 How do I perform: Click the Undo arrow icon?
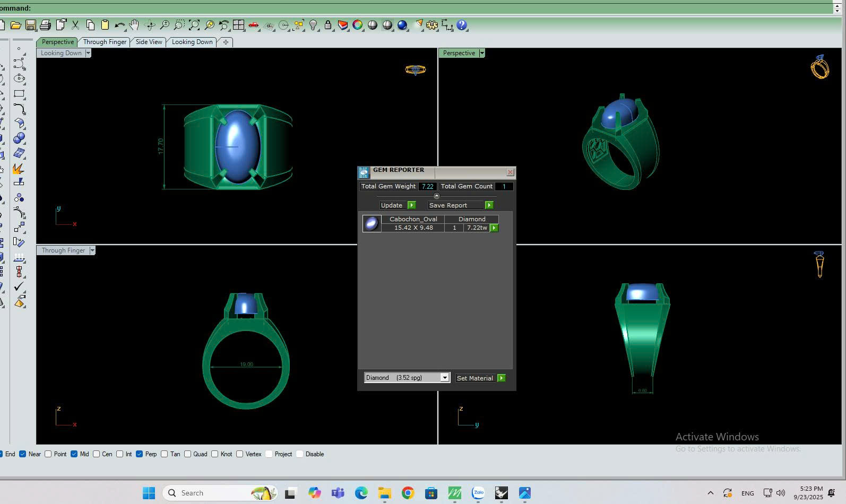(119, 25)
